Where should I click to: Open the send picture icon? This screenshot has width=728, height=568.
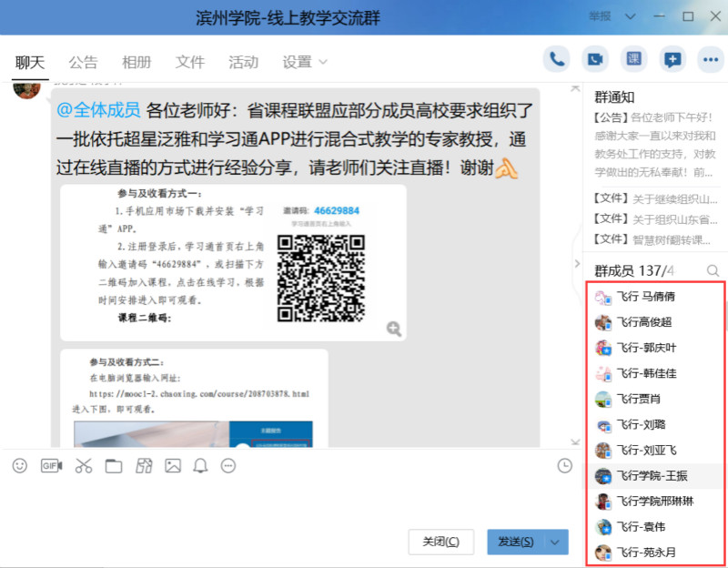pos(173,466)
